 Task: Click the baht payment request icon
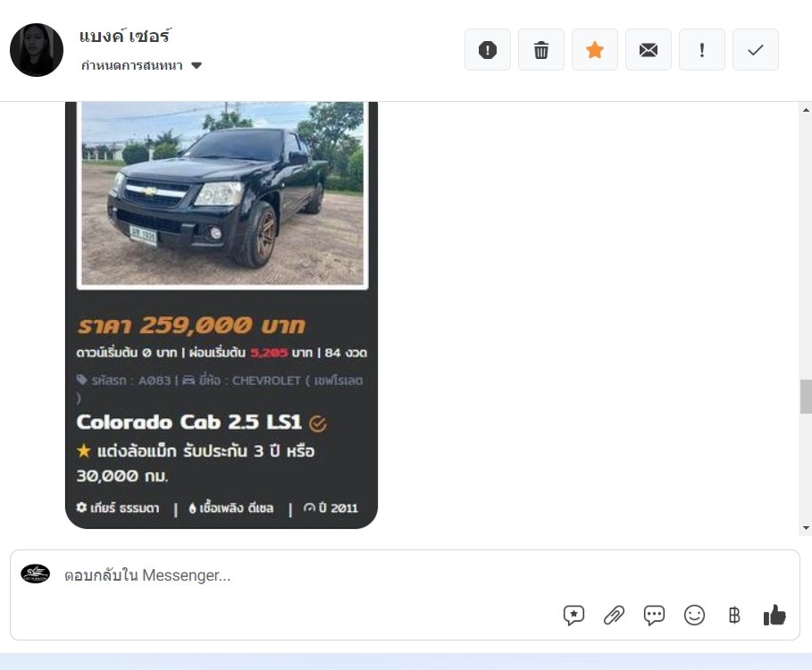coord(734,616)
